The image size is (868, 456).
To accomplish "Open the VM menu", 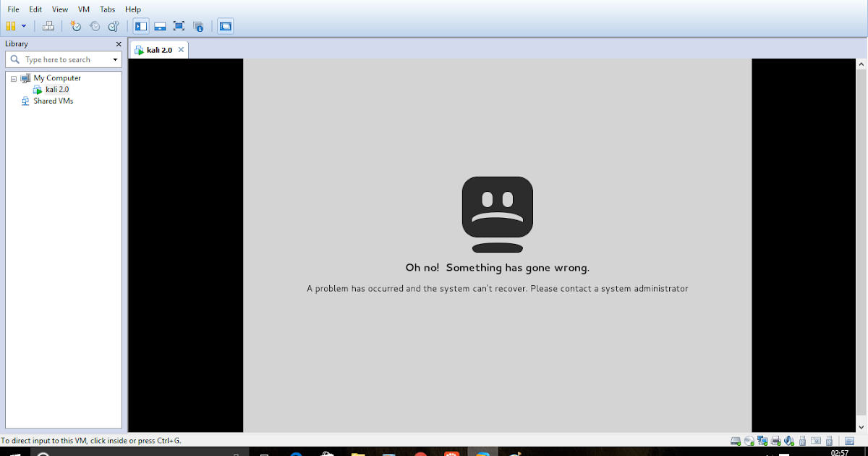I will tap(83, 9).
